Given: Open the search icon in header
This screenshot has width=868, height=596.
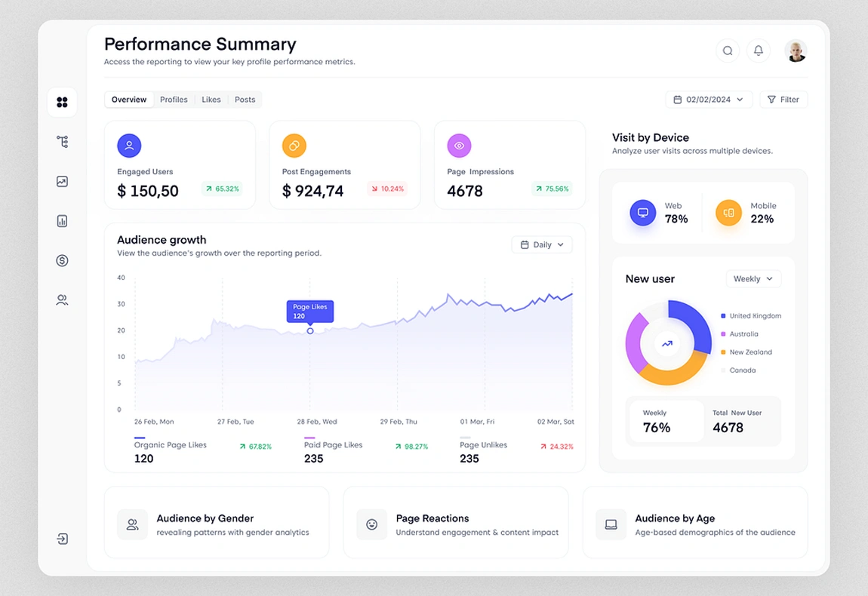Looking at the screenshot, I should tap(727, 51).
